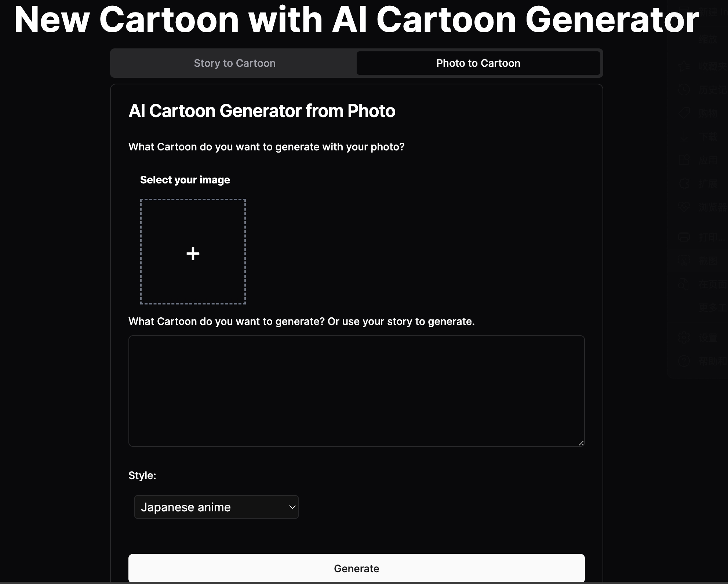
Task: Open the Style dropdown showing Japanese anime
Action: click(x=216, y=507)
